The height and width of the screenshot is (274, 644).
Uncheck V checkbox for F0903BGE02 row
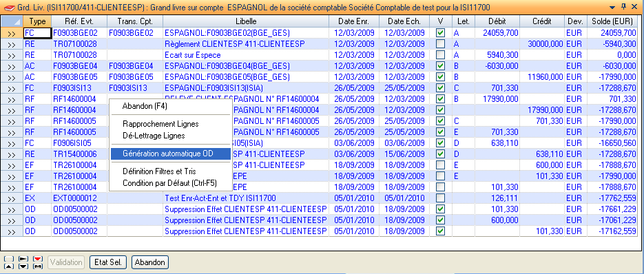tap(441, 32)
